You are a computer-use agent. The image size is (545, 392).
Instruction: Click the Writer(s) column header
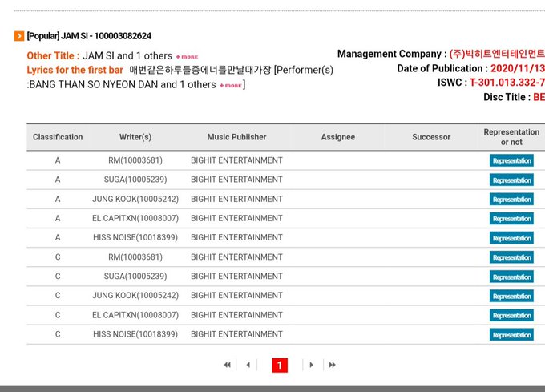[x=135, y=137]
